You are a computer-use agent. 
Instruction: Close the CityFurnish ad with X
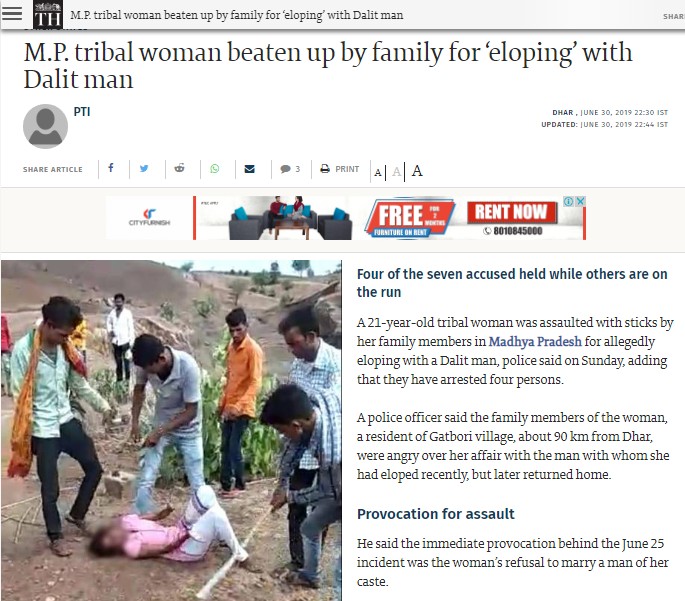pyautogui.click(x=581, y=201)
